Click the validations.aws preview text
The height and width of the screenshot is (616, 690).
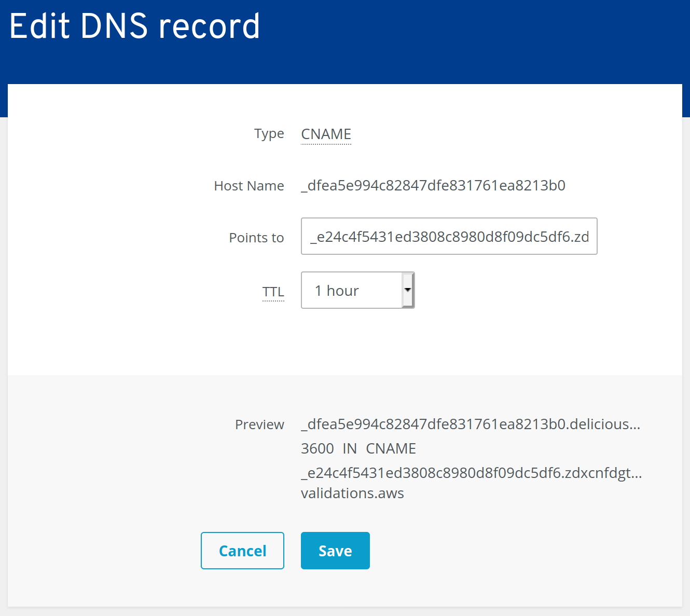click(x=352, y=493)
